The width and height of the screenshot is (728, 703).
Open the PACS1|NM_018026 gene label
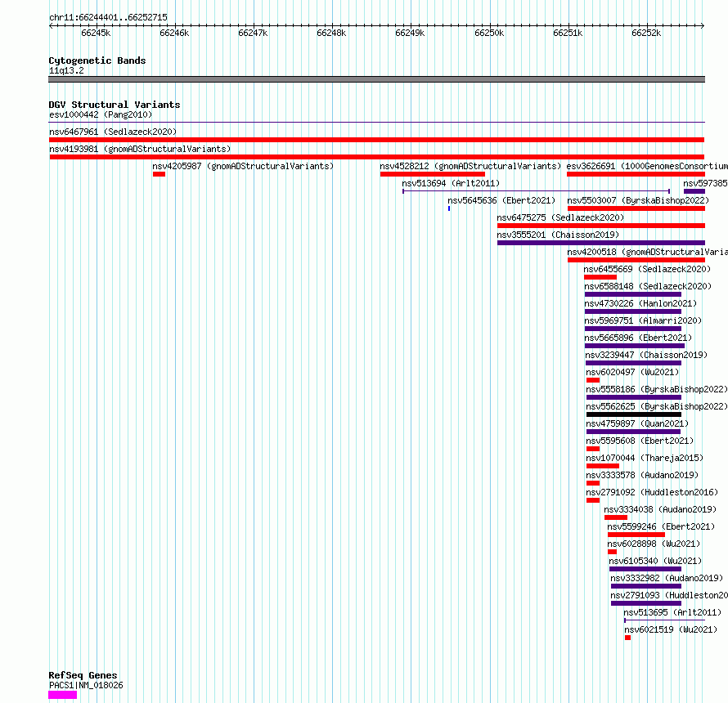click(86, 685)
